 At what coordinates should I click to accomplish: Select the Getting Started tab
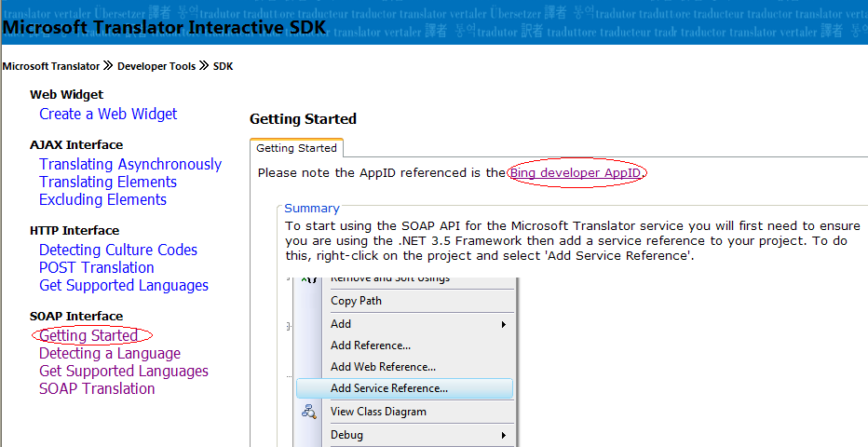tap(296, 148)
